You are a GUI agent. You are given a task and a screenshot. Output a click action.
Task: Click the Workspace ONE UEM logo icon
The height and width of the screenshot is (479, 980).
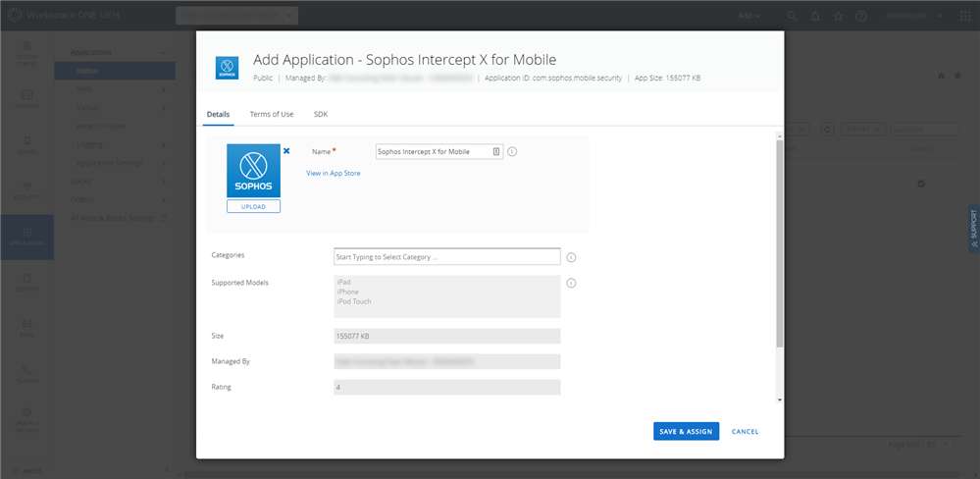[x=15, y=16]
